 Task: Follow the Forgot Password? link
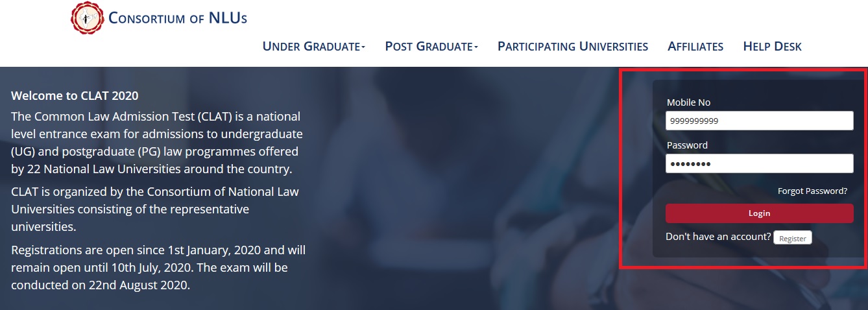click(x=812, y=191)
